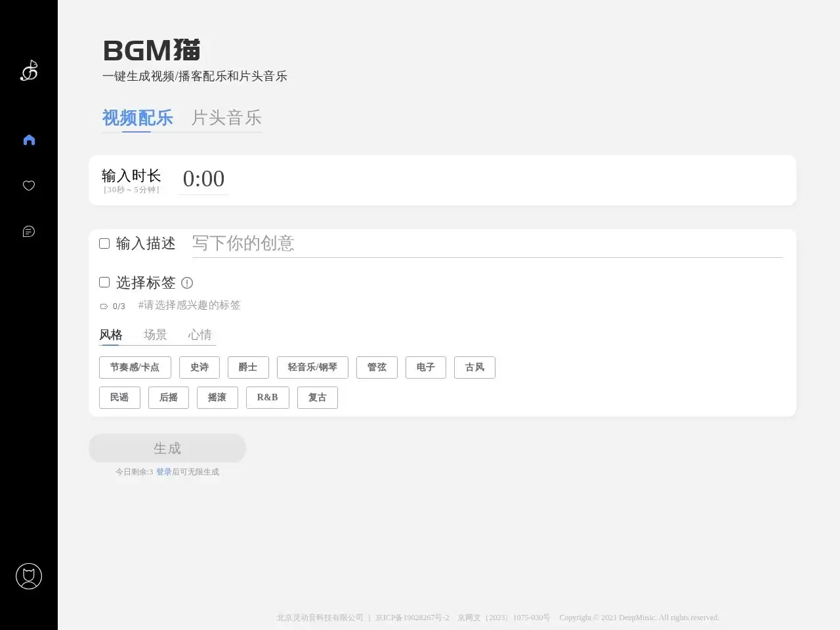This screenshot has height=630, width=840.
Task: Toggle the 爵士 style tag
Action: click(x=248, y=367)
